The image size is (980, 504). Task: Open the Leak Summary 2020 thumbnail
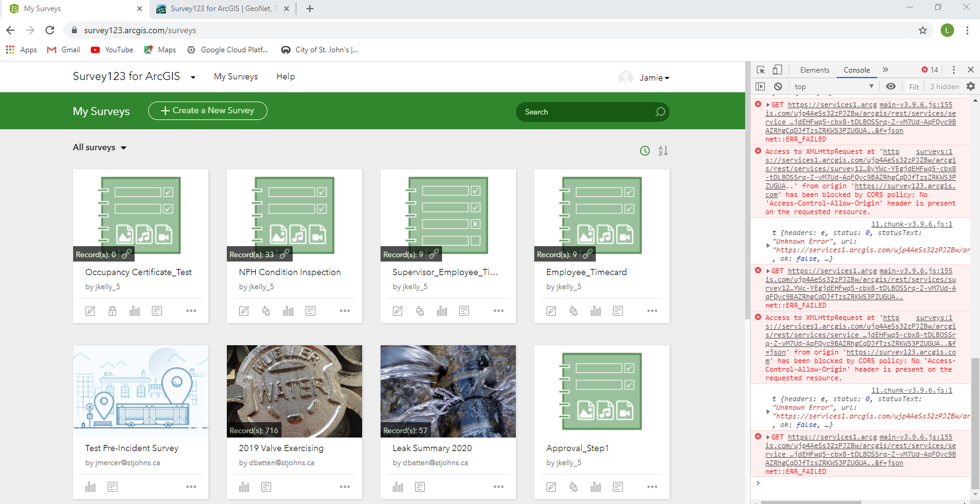coord(448,391)
